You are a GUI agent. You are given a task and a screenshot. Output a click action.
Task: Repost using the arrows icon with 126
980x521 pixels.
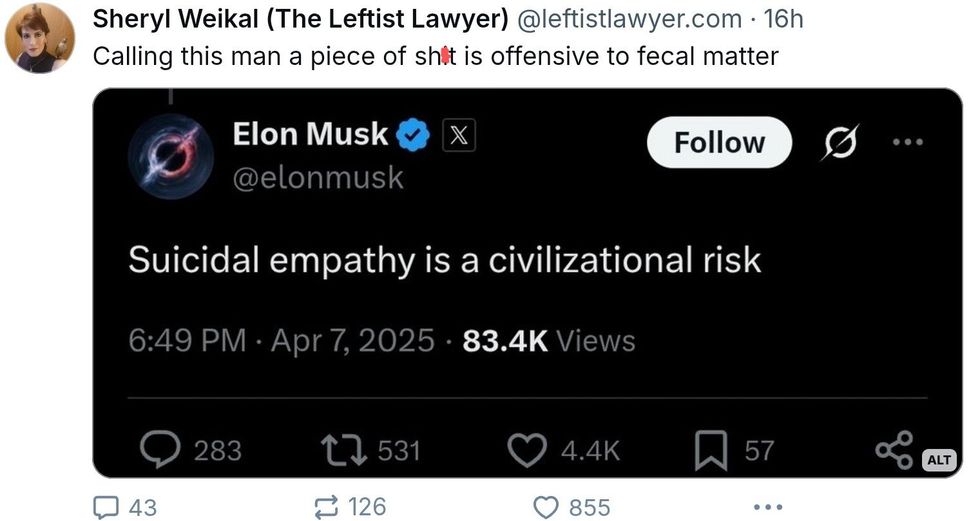pyautogui.click(x=326, y=507)
